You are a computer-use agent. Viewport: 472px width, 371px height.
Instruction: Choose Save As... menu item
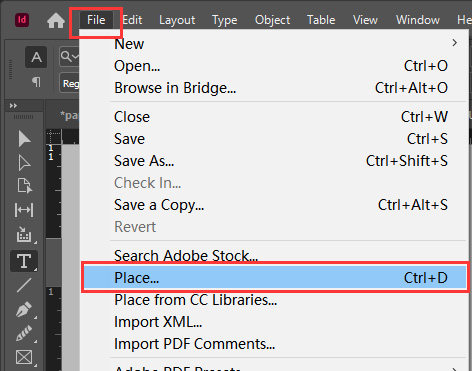tap(273, 161)
